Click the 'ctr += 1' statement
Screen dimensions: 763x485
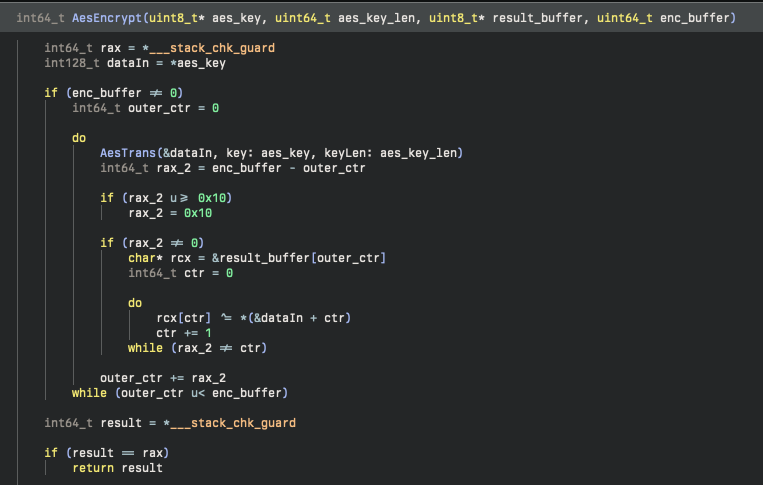184,333
